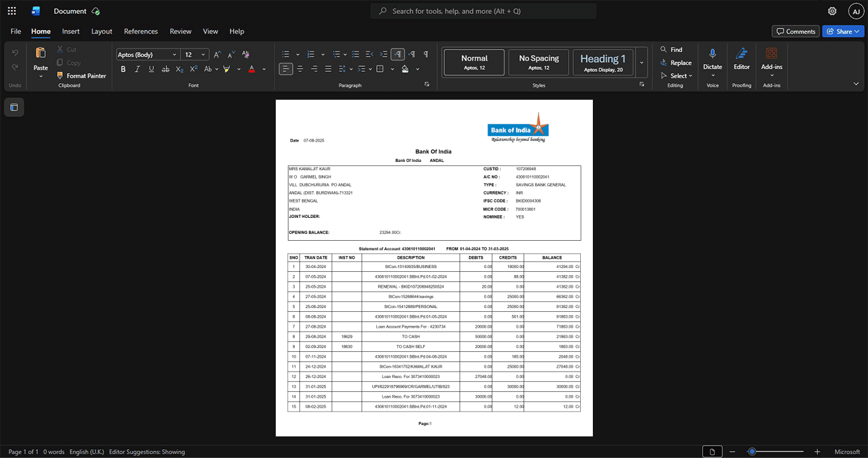
Task: Apply superscript formatting
Action: click(194, 69)
